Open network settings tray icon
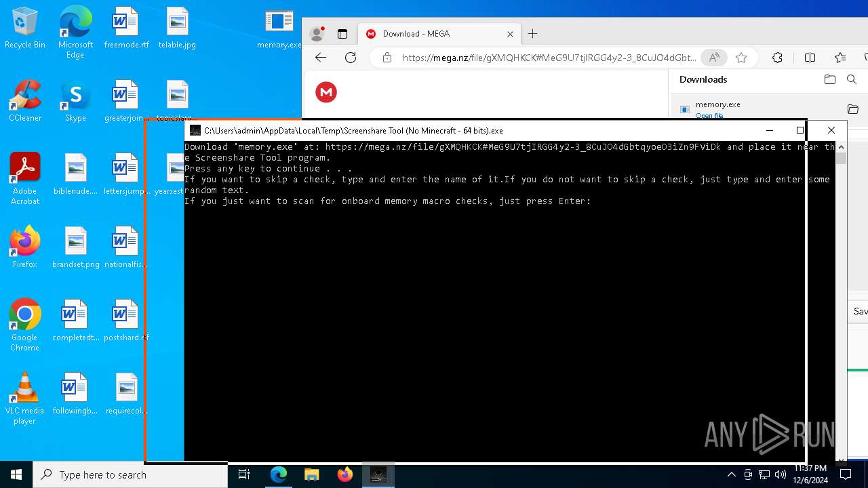868x488 pixels. (x=764, y=474)
